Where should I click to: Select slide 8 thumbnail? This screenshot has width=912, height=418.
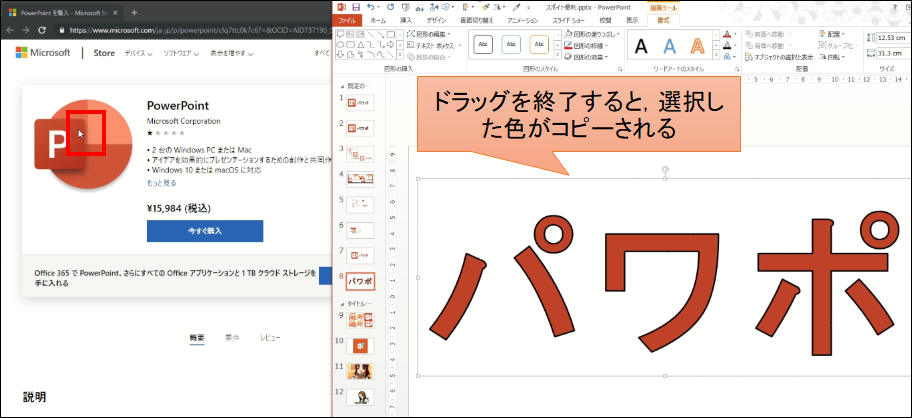point(361,281)
